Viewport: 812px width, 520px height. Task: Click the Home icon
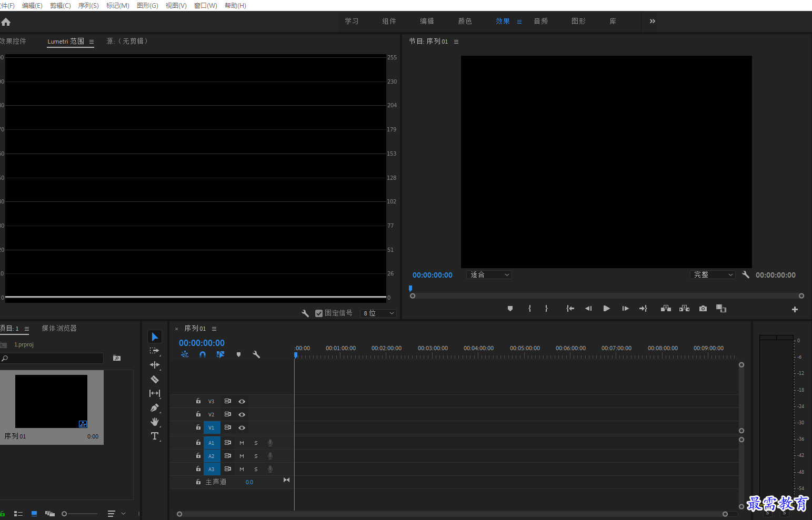pyautogui.click(x=6, y=22)
